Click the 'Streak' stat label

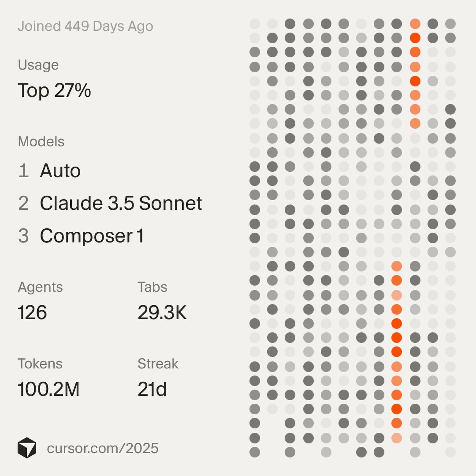[x=158, y=364]
